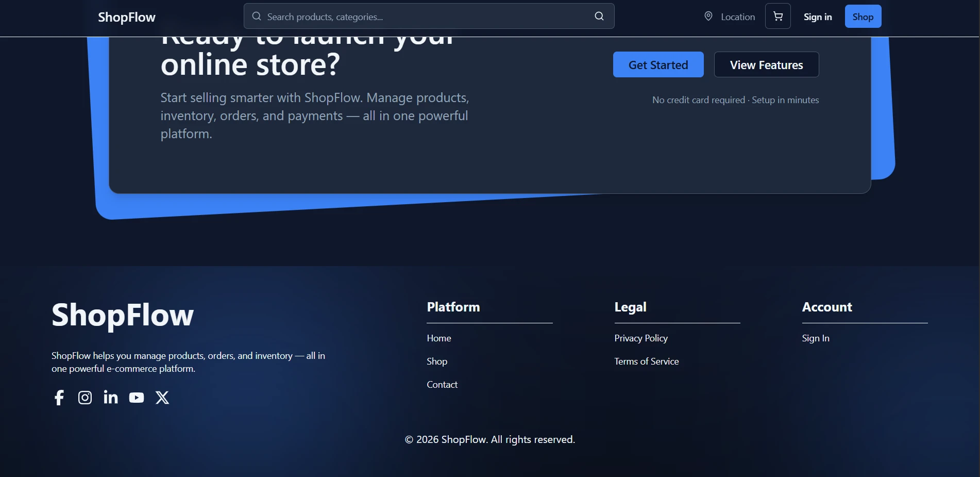Click the Get Started button
The width and height of the screenshot is (980, 477).
click(x=658, y=64)
